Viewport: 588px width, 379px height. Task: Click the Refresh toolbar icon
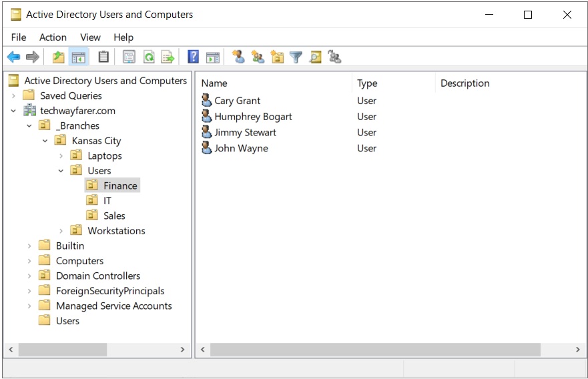(x=149, y=57)
